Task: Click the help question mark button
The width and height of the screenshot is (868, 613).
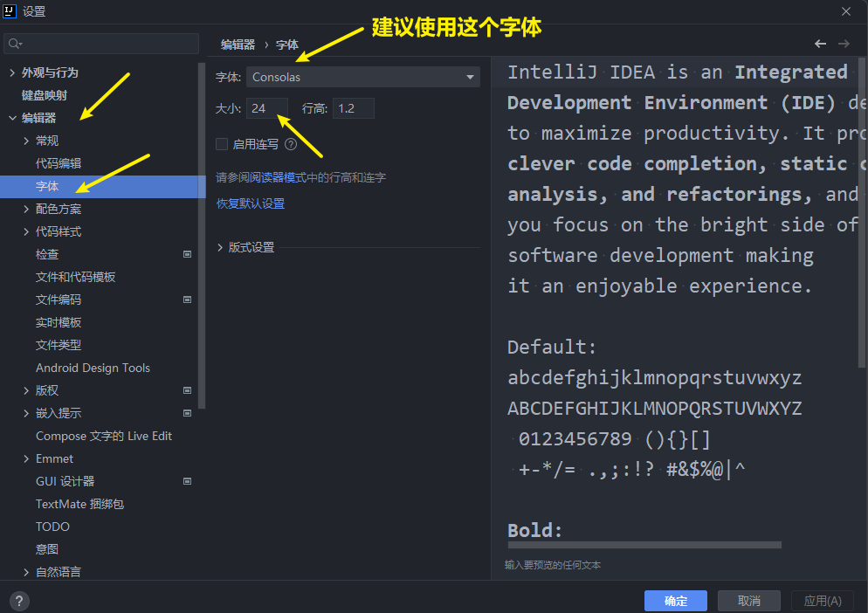Action: pyautogui.click(x=18, y=601)
